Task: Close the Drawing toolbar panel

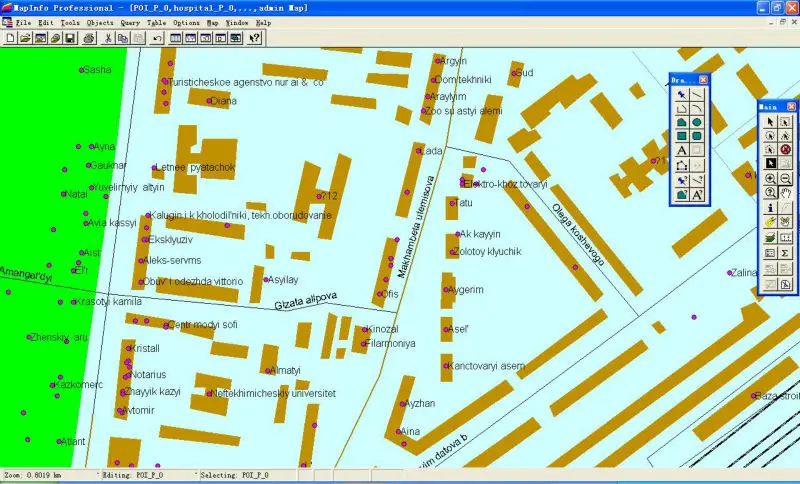Action: coord(703,79)
